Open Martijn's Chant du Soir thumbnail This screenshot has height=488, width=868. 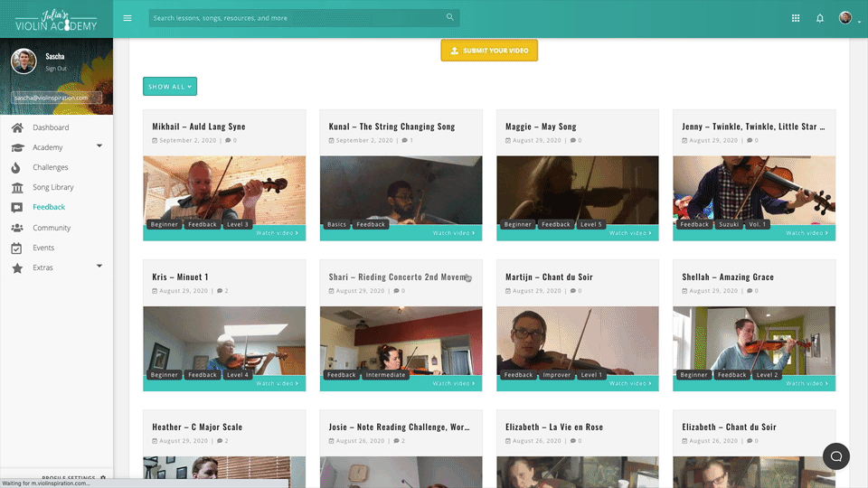click(578, 341)
